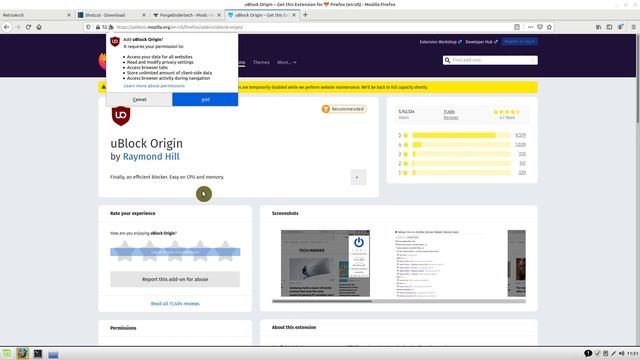This screenshot has width=640, height=360.
Task: Open tracking protection shield in address bar
Action: 88,27
